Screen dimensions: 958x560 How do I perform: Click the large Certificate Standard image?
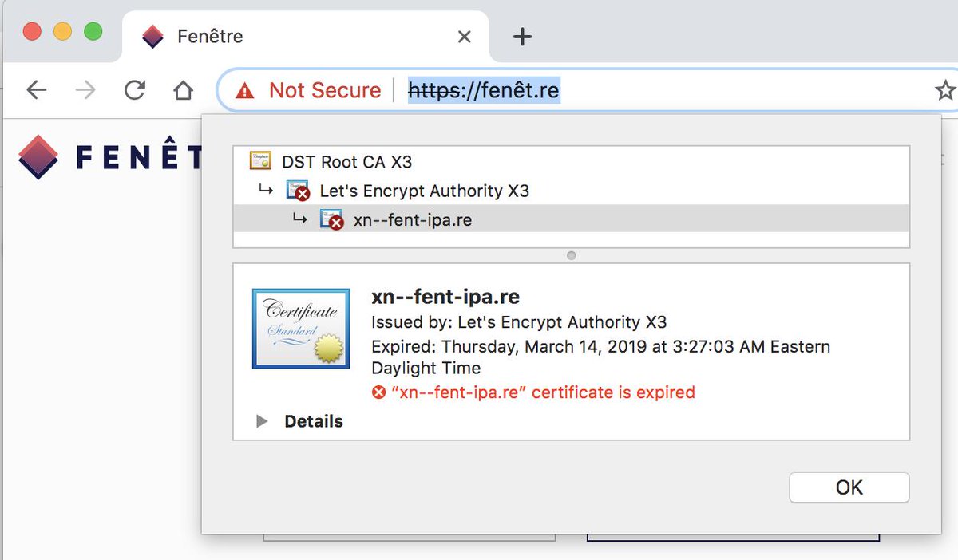tap(301, 329)
